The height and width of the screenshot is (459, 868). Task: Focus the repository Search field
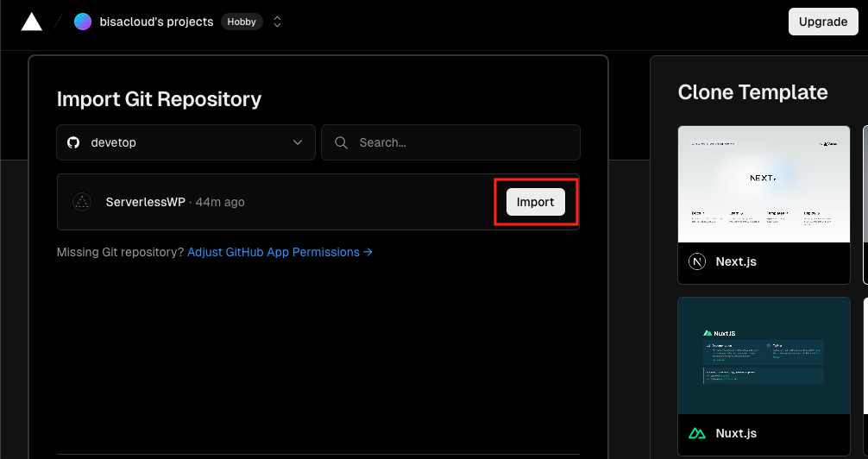point(450,142)
